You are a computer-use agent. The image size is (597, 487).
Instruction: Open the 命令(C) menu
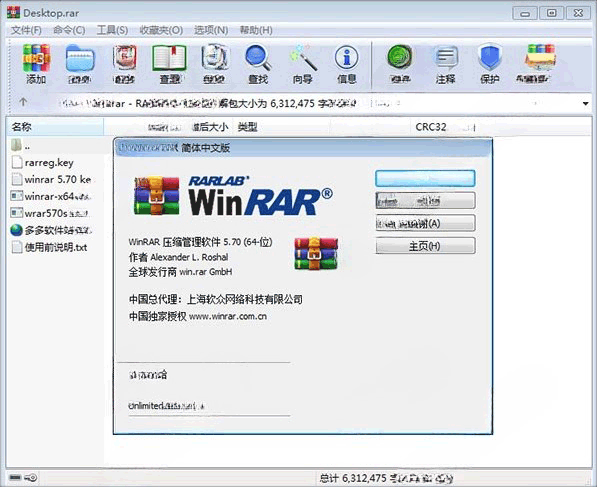69,30
